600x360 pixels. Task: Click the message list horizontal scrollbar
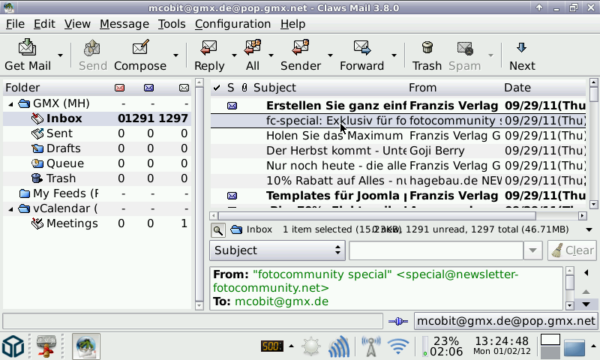396,216
